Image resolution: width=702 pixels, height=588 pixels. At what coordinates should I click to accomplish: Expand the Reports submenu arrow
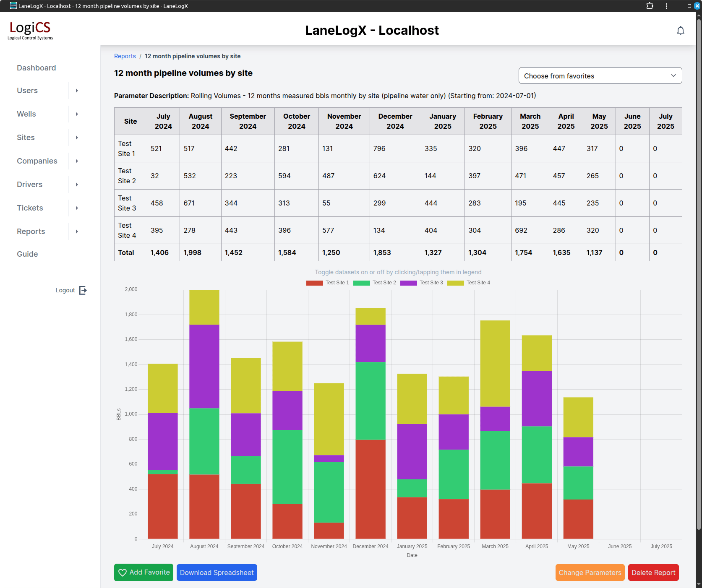click(77, 232)
